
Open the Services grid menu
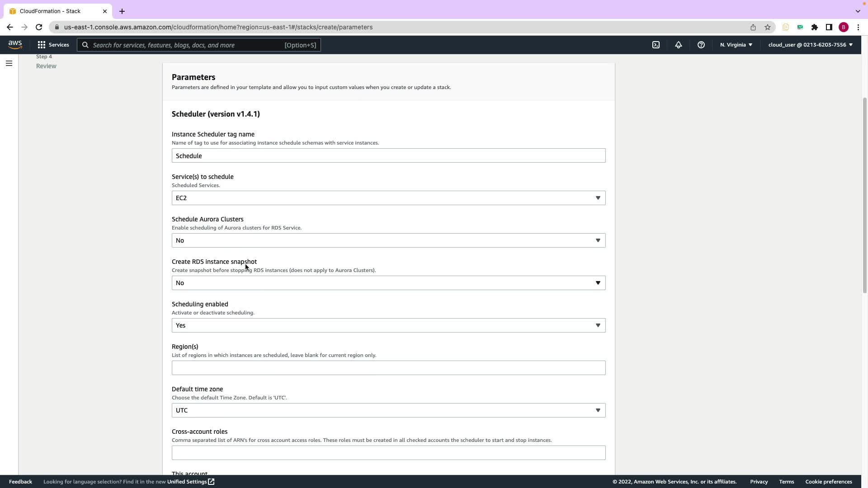pos(53,45)
